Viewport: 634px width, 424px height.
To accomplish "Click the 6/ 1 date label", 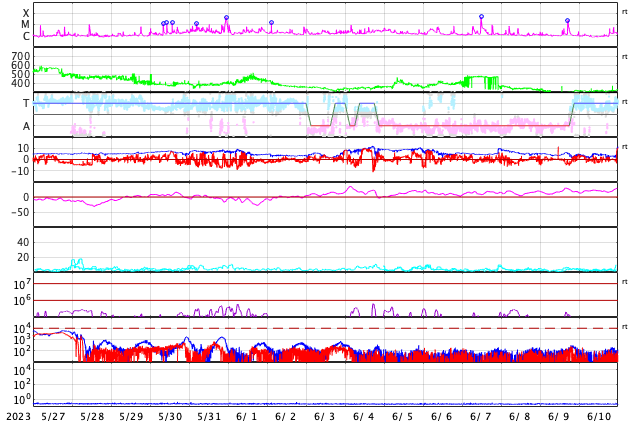I will click(x=247, y=416).
